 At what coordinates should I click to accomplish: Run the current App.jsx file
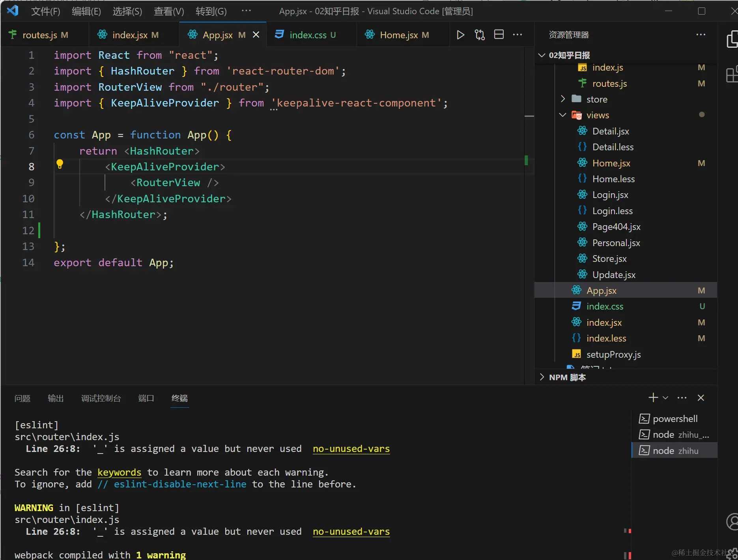pyautogui.click(x=460, y=35)
